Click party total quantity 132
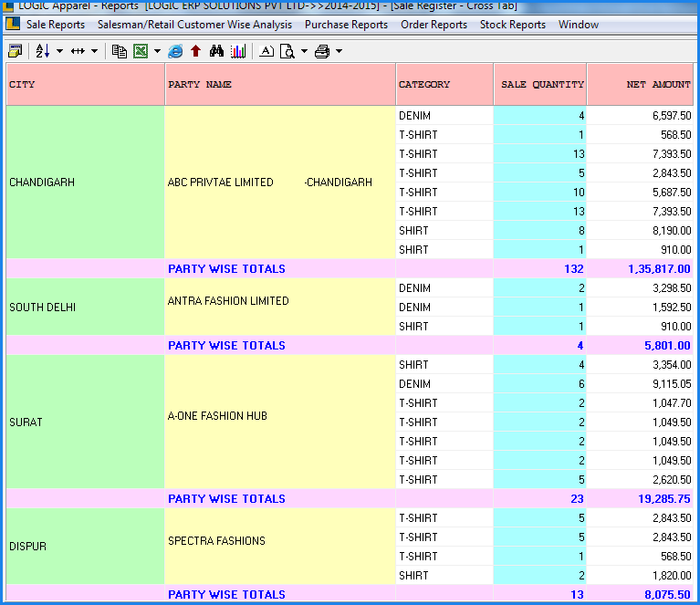The height and width of the screenshot is (605, 700). click(540, 269)
